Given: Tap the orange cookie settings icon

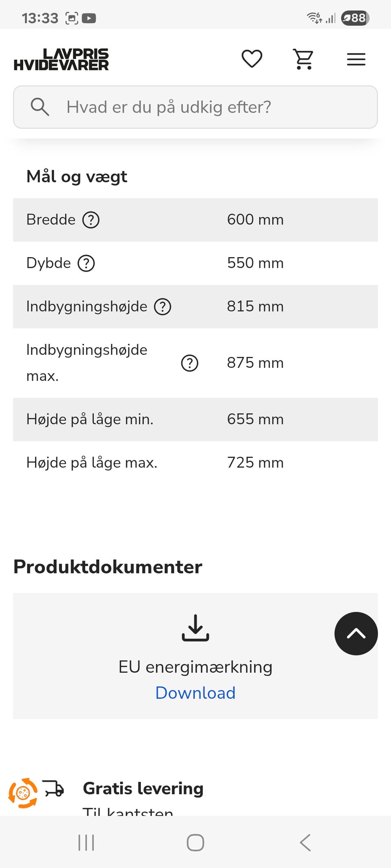Looking at the screenshot, I should (23, 793).
